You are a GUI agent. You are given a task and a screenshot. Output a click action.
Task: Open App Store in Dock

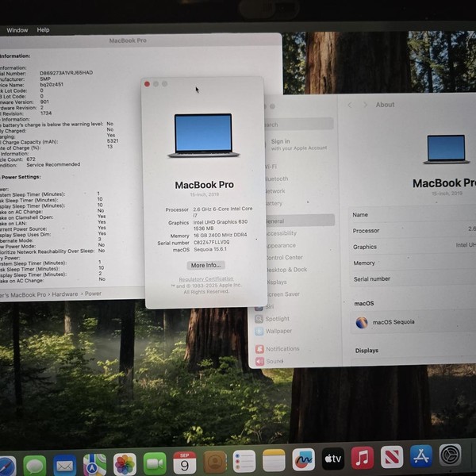[x=421, y=456]
